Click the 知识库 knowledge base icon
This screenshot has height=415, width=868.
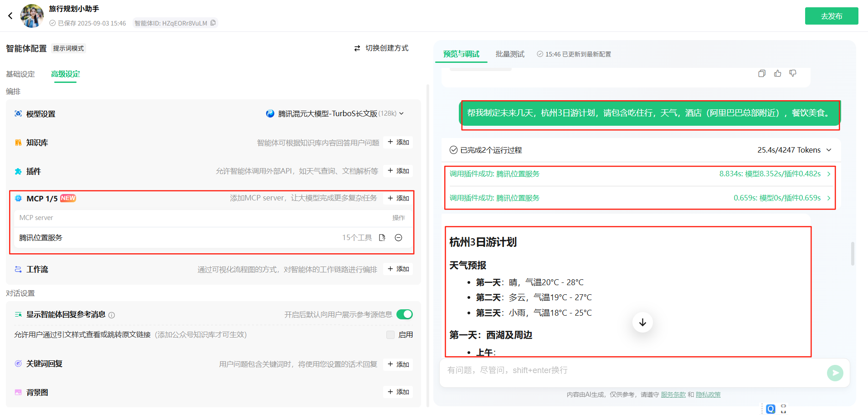(x=18, y=143)
